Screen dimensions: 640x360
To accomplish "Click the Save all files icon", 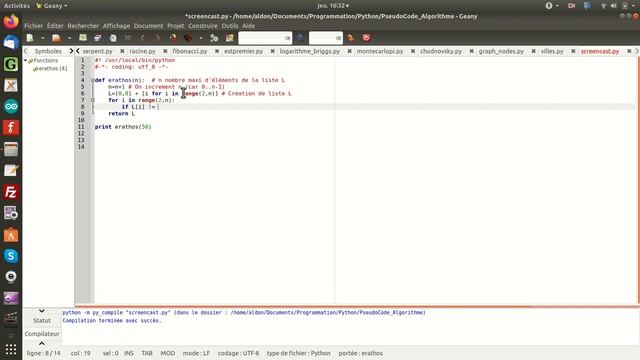I will click(98, 38).
